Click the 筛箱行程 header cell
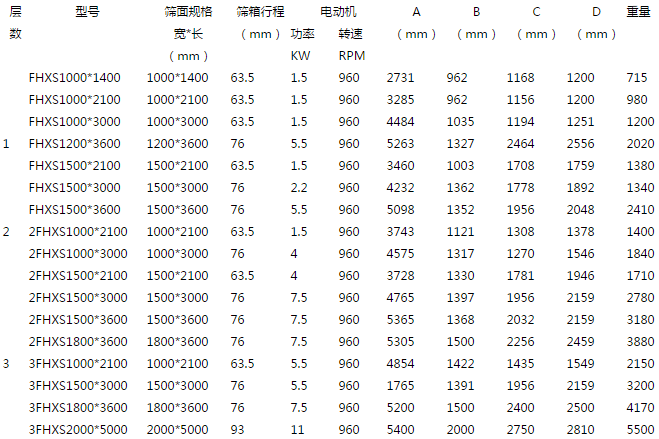The image size is (659, 439). 260,12
